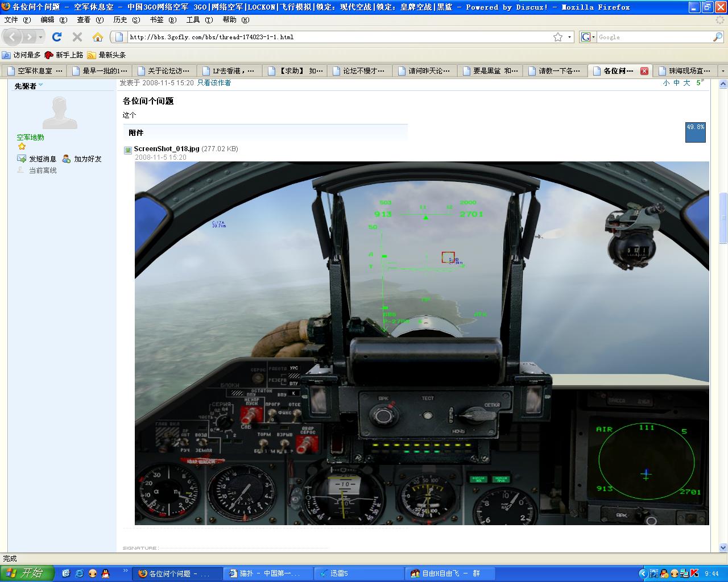This screenshot has height=582, width=728.
Task: Open the 空军地勤 user group link
Action: pos(30,138)
